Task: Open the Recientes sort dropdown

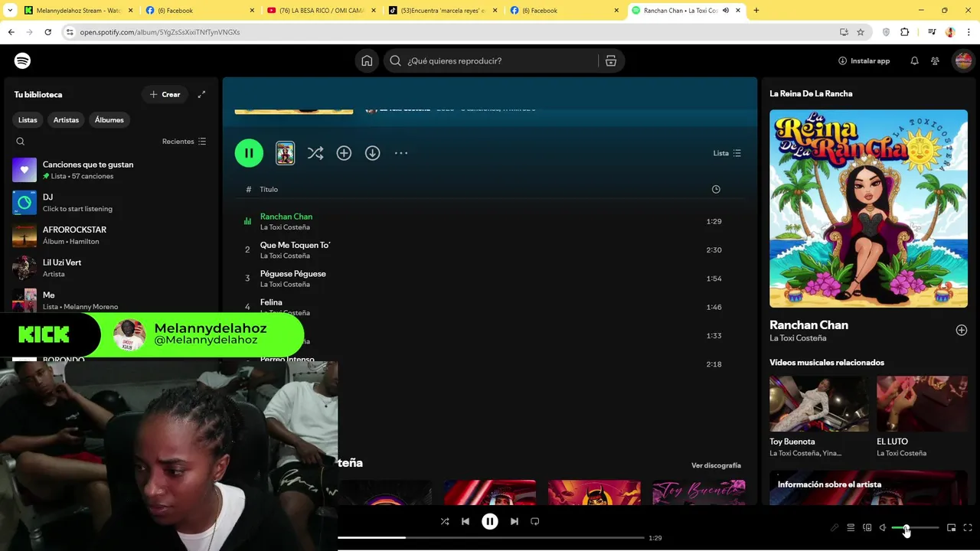Action: point(184,142)
